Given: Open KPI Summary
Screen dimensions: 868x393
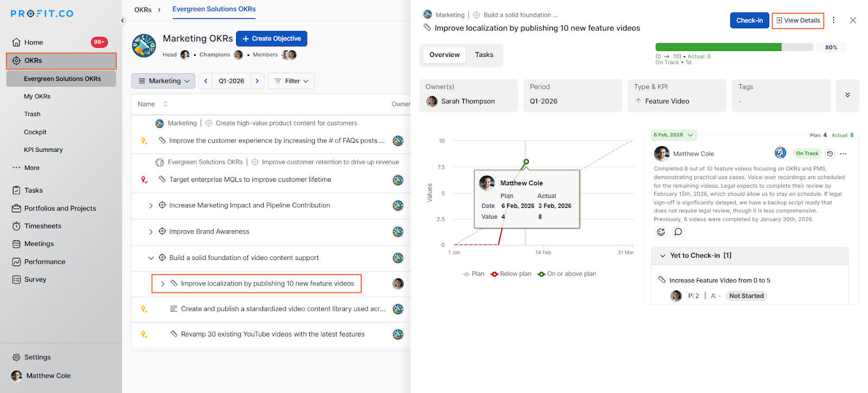Looking at the screenshot, I should coord(43,150).
